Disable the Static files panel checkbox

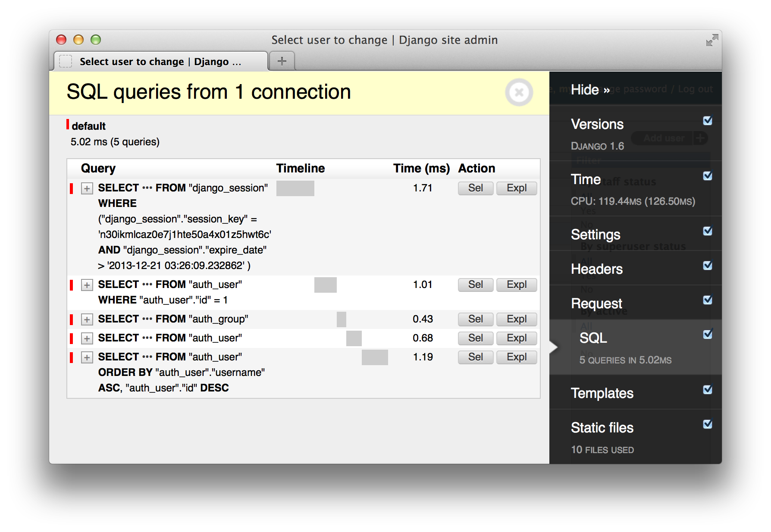tap(707, 424)
